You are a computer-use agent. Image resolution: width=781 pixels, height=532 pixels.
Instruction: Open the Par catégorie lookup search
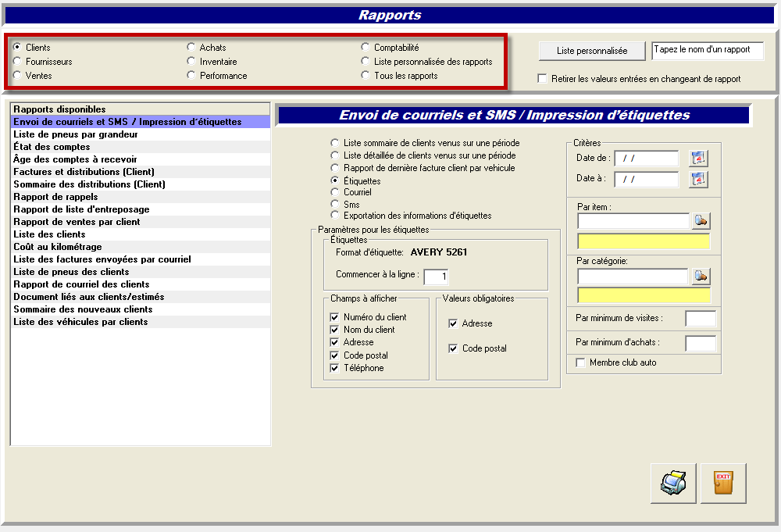tap(701, 276)
